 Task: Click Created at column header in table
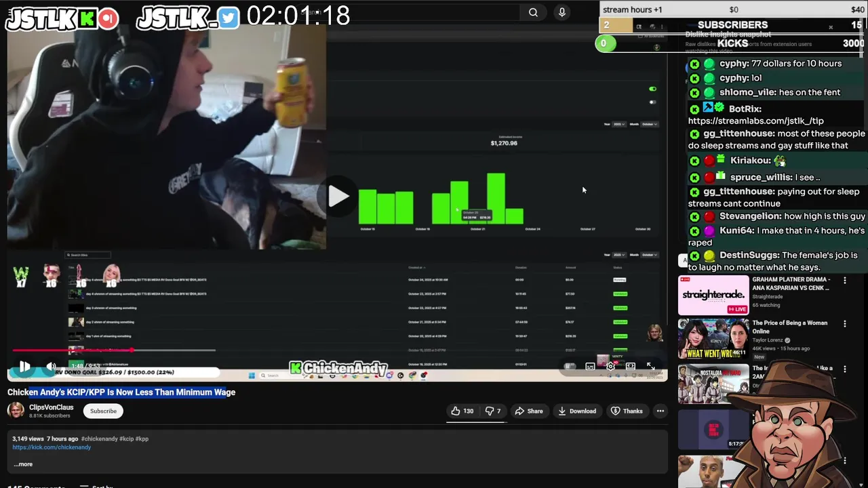(x=416, y=268)
